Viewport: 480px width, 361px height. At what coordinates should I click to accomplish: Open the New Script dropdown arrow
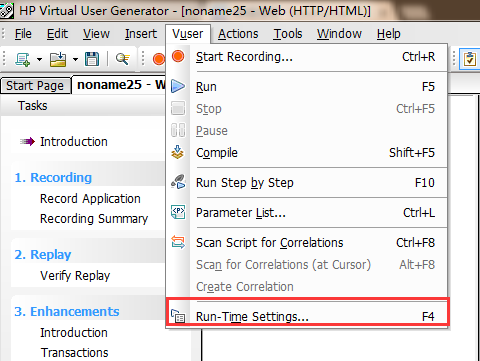tap(39, 60)
